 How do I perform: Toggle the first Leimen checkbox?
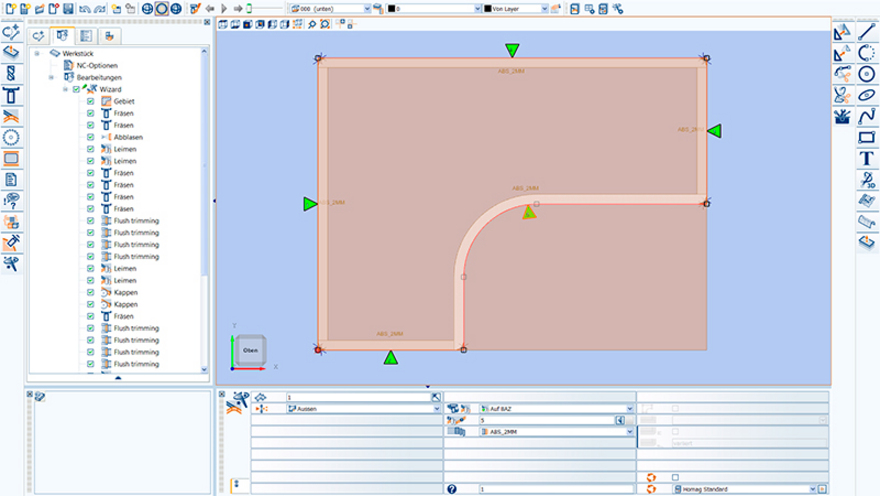(x=90, y=149)
